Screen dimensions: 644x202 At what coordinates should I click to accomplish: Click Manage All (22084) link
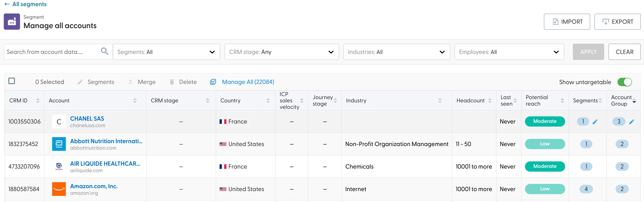click(x=248, y=82)
